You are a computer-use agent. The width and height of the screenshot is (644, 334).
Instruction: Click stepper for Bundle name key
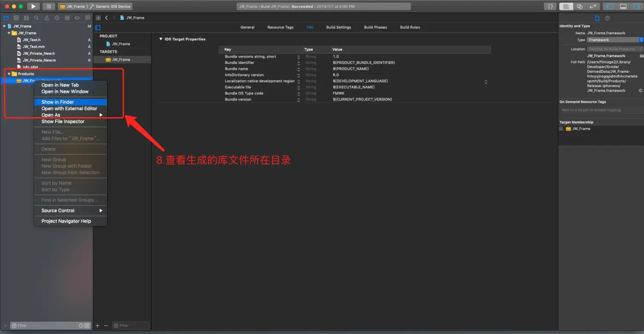coord(298,69)
